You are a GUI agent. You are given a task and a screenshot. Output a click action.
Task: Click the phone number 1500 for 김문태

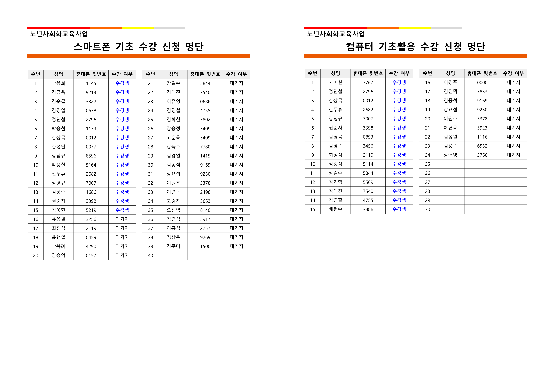(205, 246)
